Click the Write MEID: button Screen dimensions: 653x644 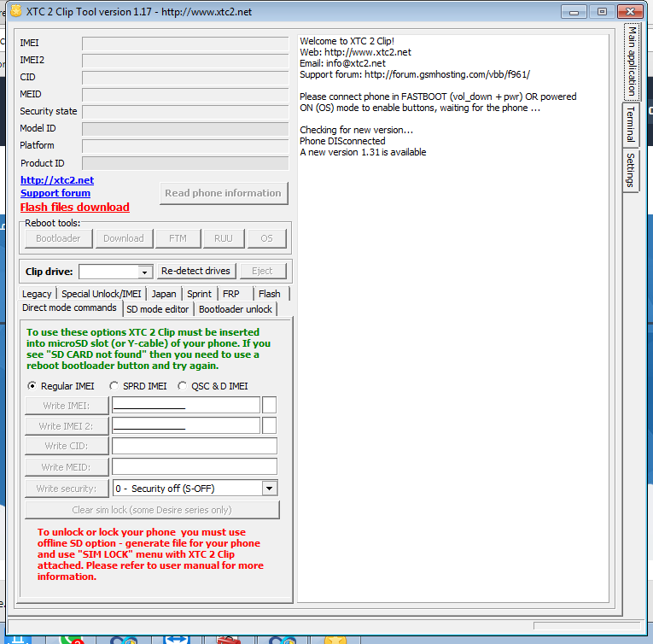67,467
